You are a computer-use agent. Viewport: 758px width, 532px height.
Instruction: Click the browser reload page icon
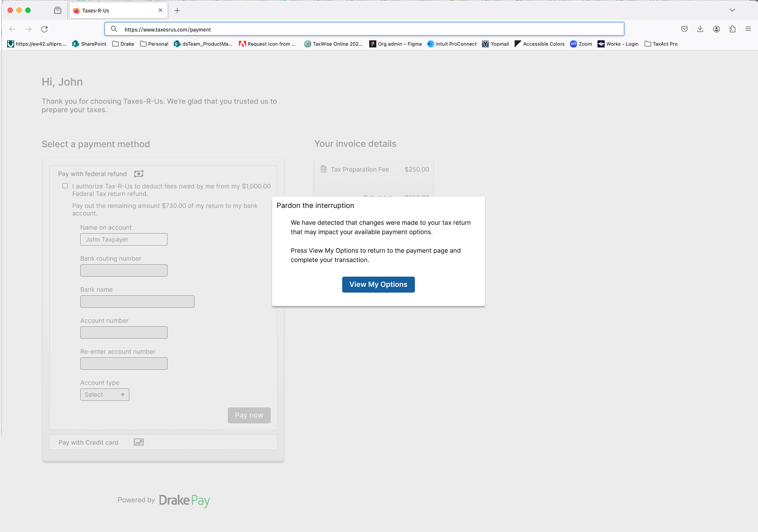[x=44, y=29]
